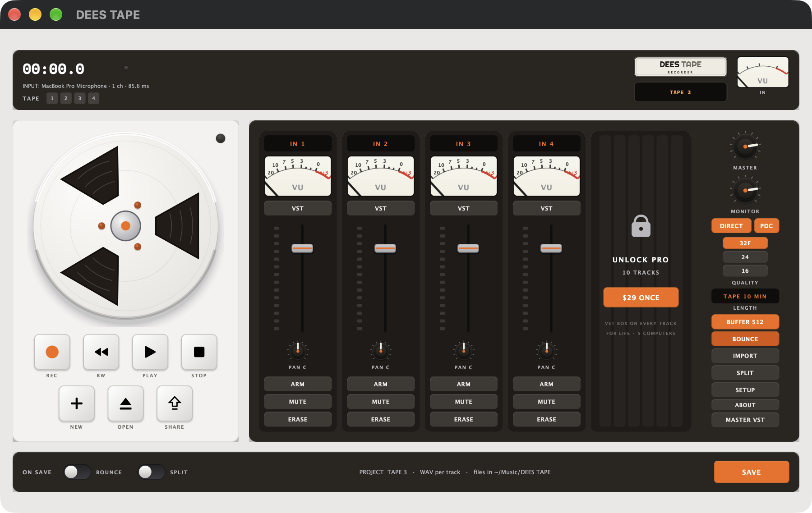
Task: Create a new tape with the plus icon
Action: click(77, 403)
